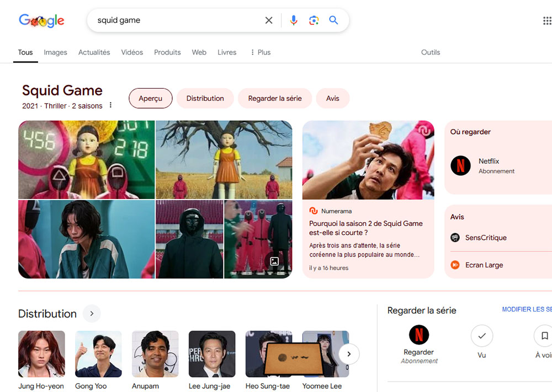This screenshot has height=392, width=552.
Task: Click the "il y a 16 heures" timestamp
Action: coord(329,268)
